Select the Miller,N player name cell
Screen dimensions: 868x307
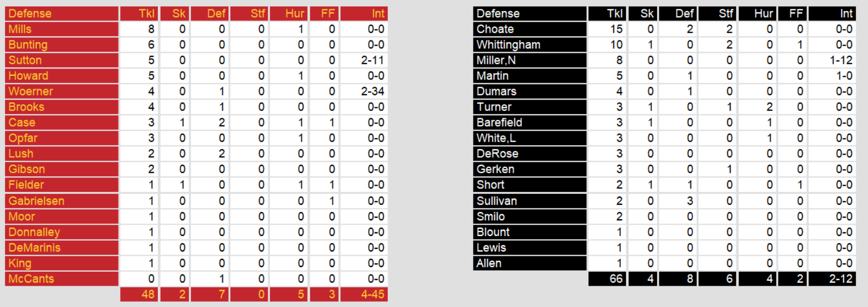[530, 60]
